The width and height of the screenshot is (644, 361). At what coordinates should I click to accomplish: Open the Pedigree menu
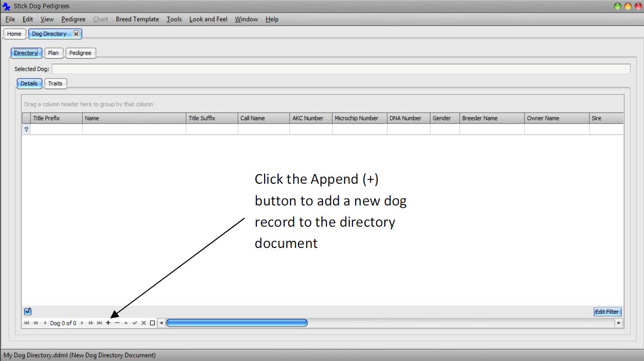tap(73, 19)
